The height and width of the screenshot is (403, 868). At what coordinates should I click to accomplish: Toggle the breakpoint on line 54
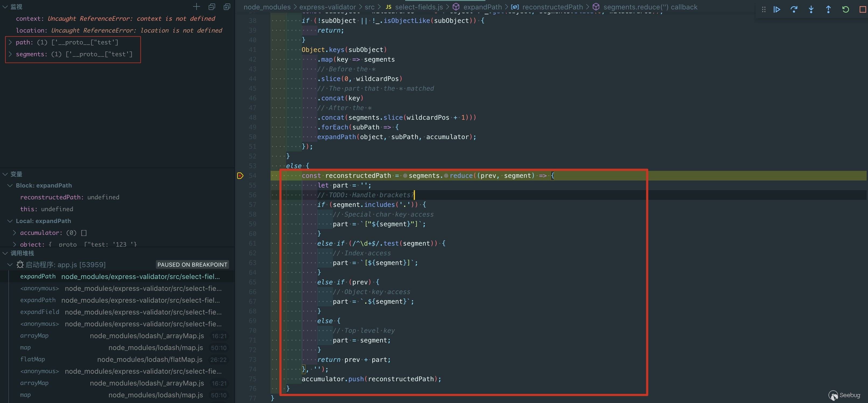(x=240, y=175)
